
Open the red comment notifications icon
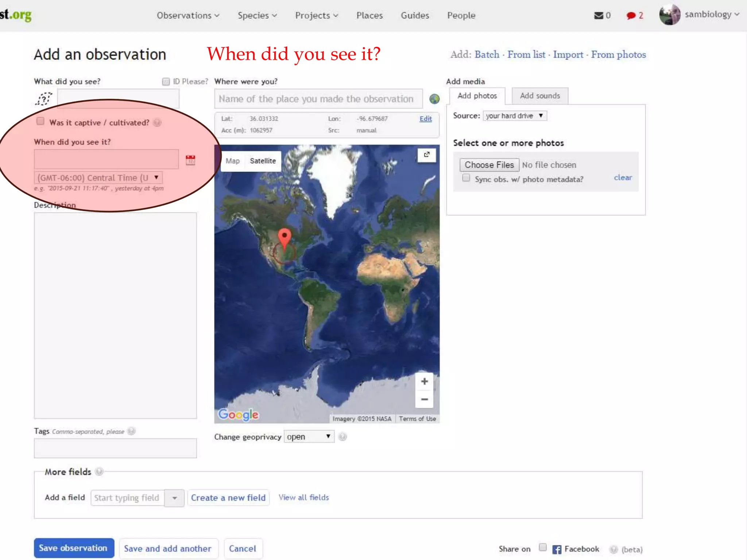pos(631,16)
